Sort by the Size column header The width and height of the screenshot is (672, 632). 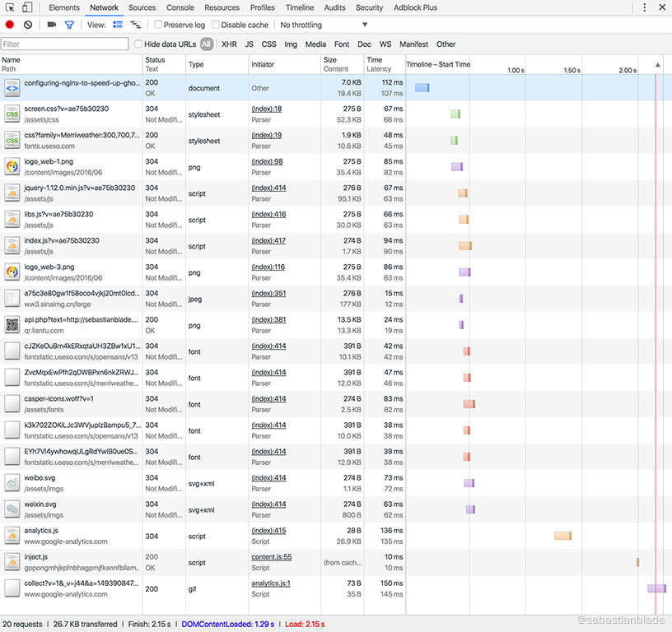(342, 64)
